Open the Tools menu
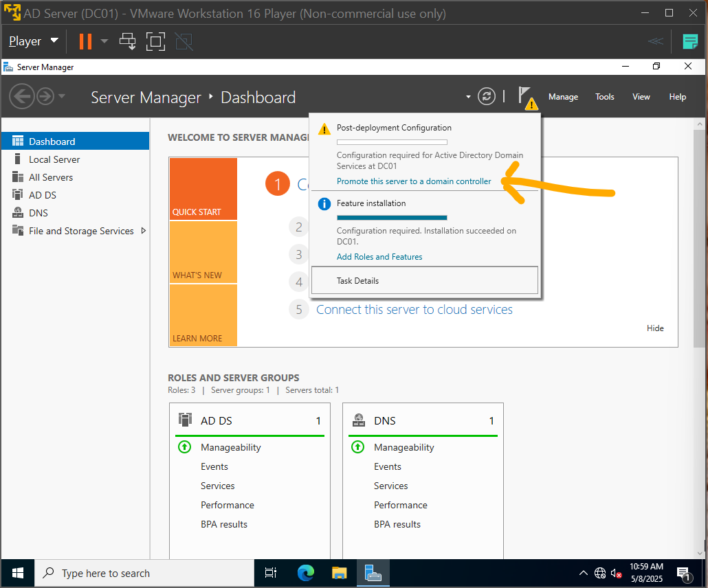 point(605,97)
